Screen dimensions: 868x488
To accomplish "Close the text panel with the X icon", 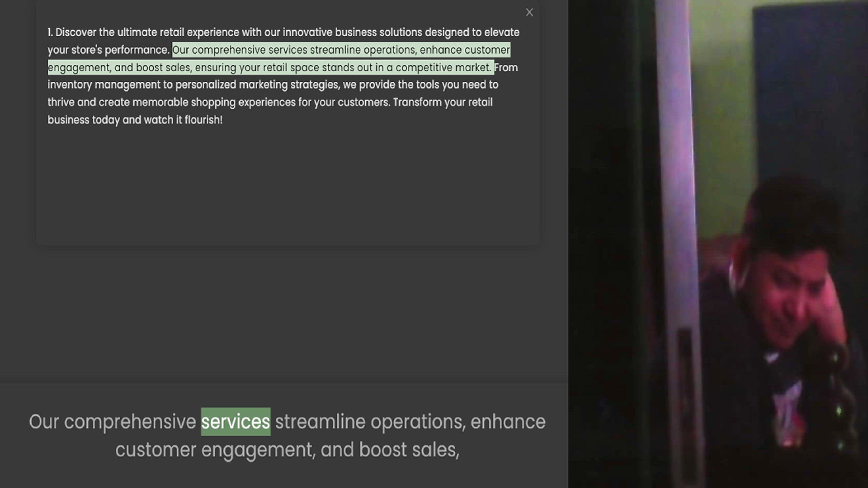I will (529, 12).
